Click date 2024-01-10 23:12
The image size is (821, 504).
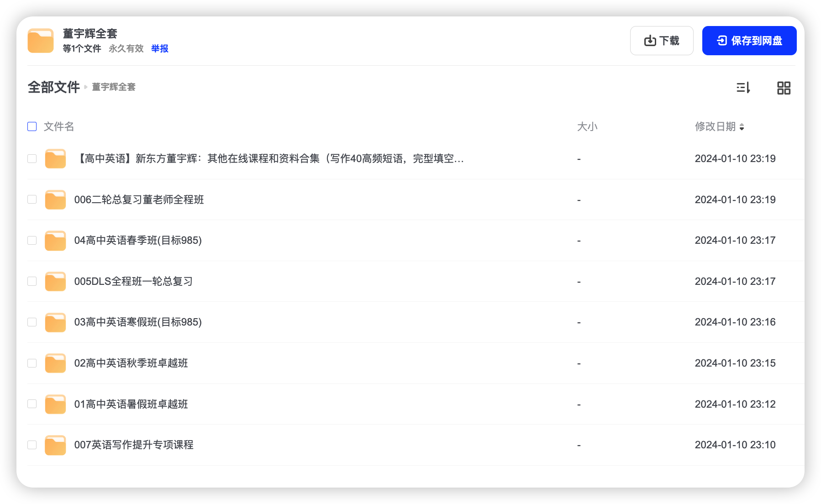[x=735, y=404]
